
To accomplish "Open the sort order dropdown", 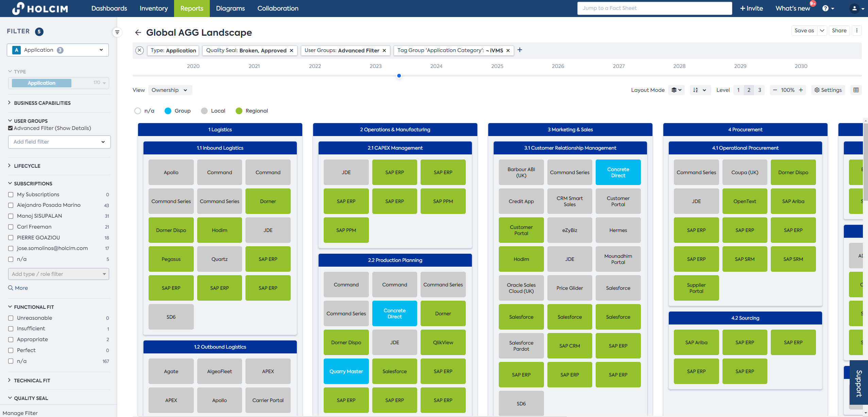I will click(x=700, y=90).
